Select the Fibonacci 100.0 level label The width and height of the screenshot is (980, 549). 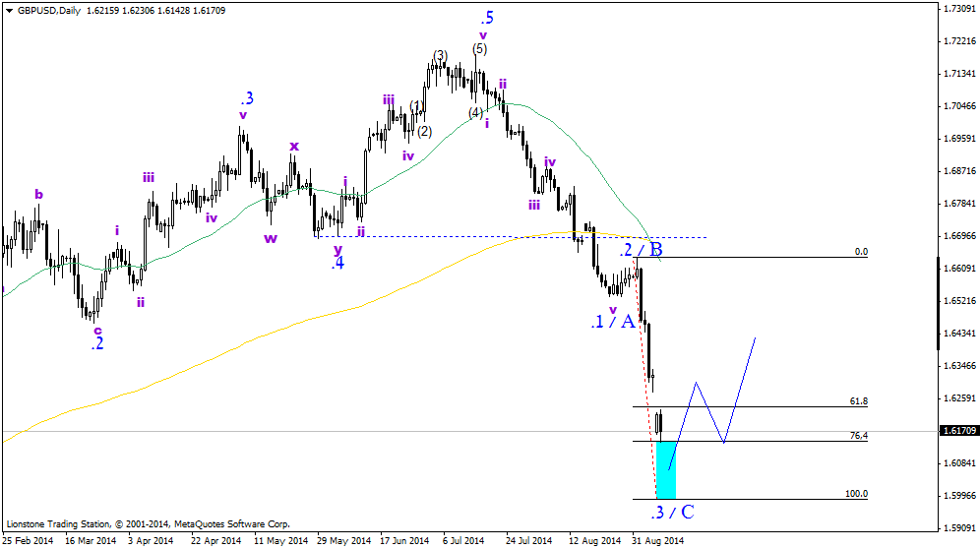pyautogui.click(x=856, y=493)
